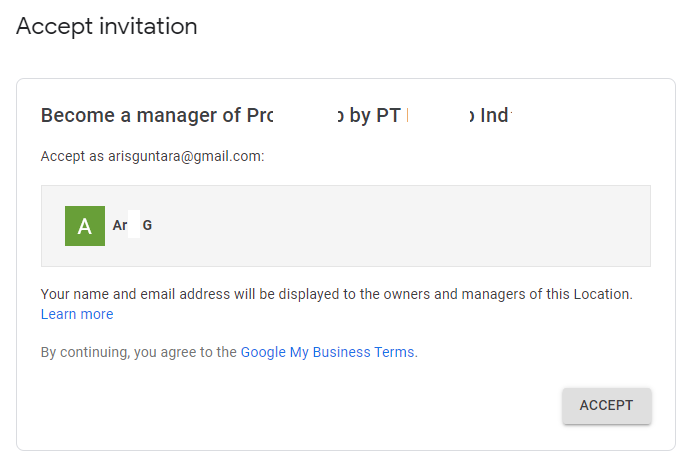Click the Accept invitation page title
The image size is (682, 455).
click(107, 26)
